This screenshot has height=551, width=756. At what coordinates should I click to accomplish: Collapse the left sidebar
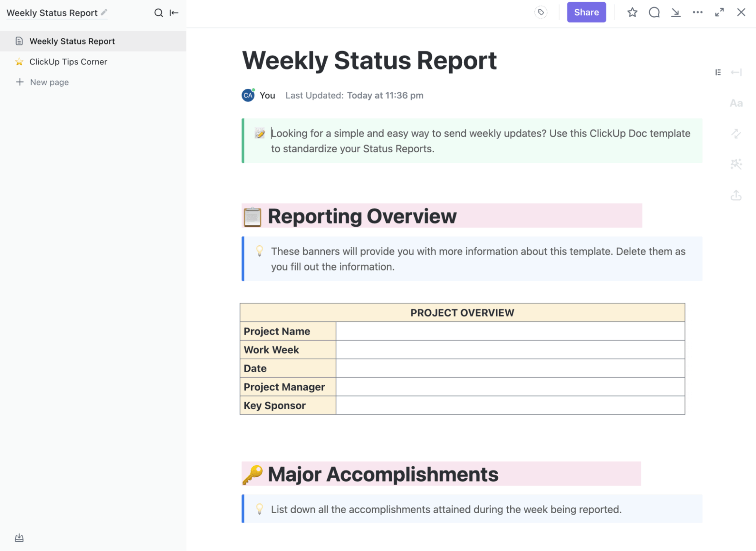pos(174,13)
